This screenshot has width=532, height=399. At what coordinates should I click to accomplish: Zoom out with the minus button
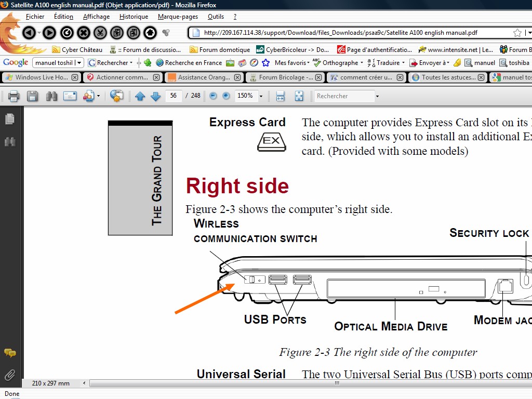pyautogui.click(x=213, y=96)
